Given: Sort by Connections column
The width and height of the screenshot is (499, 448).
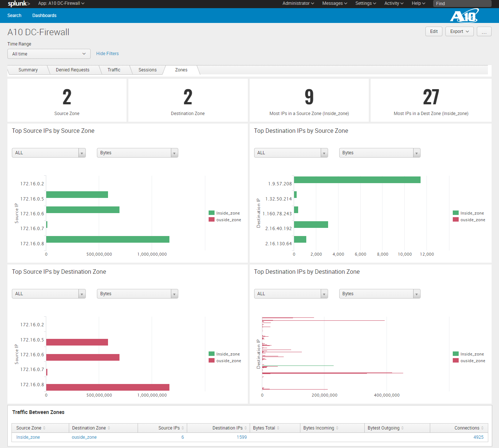Looking at the screenshot, I should pos(469,428).
